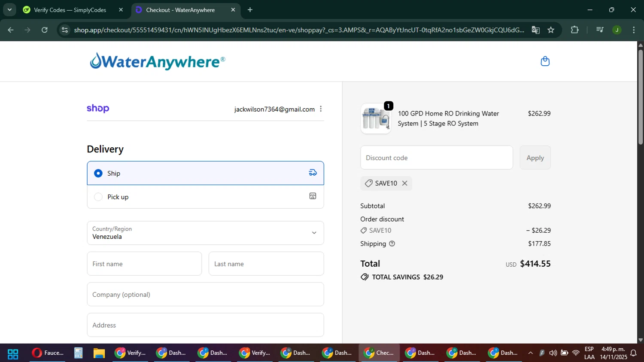644x362 pixels.
Task: Click the browser address bar URL
Action: 299,30
